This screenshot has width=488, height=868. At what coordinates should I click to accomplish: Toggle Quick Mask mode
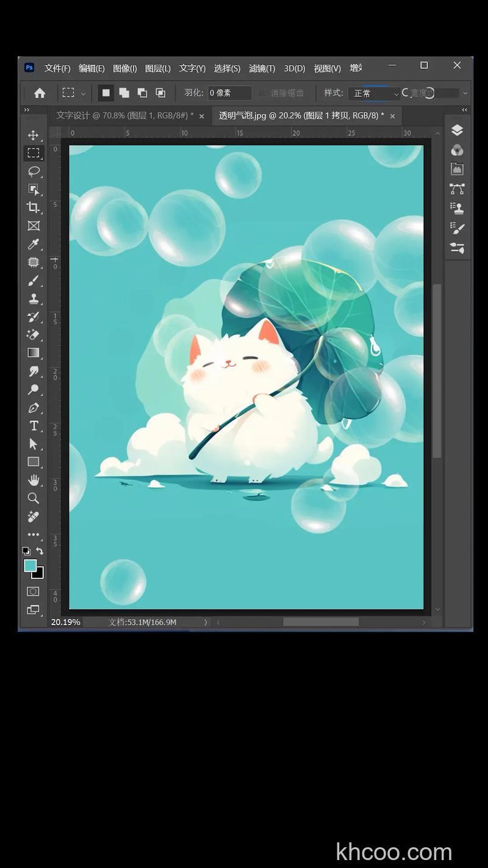34,591
